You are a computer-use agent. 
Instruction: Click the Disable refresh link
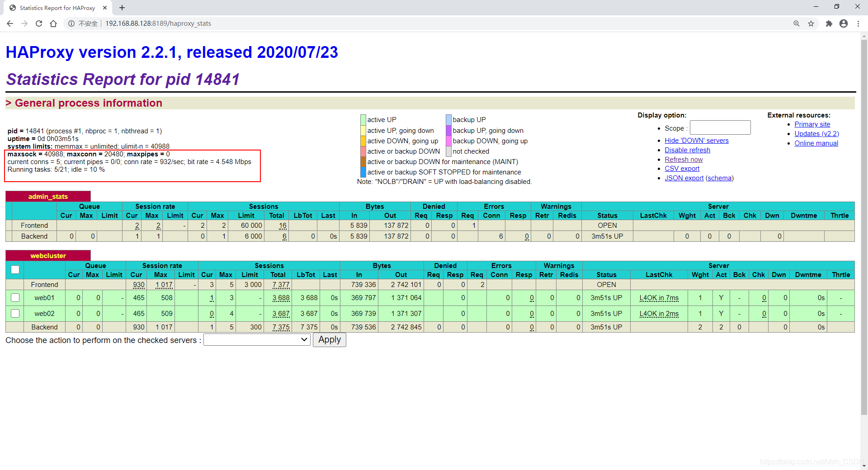click(687, 150)
